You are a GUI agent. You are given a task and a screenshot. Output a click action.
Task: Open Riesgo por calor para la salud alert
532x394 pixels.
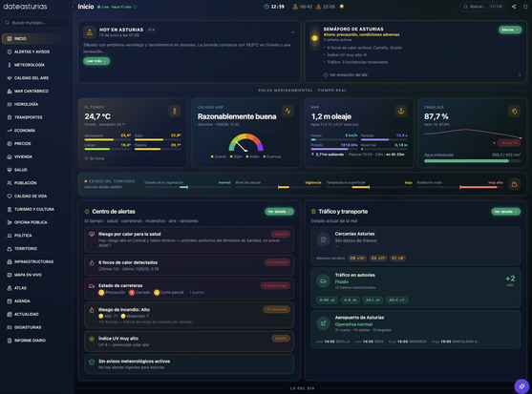pos(189,239)
